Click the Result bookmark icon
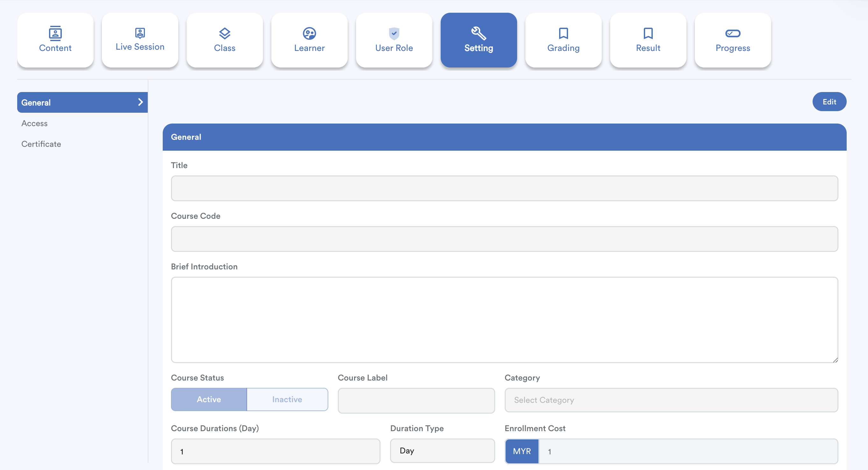Image resolution: width=868 pixels, height=470 pixels. tap(648, 33)
